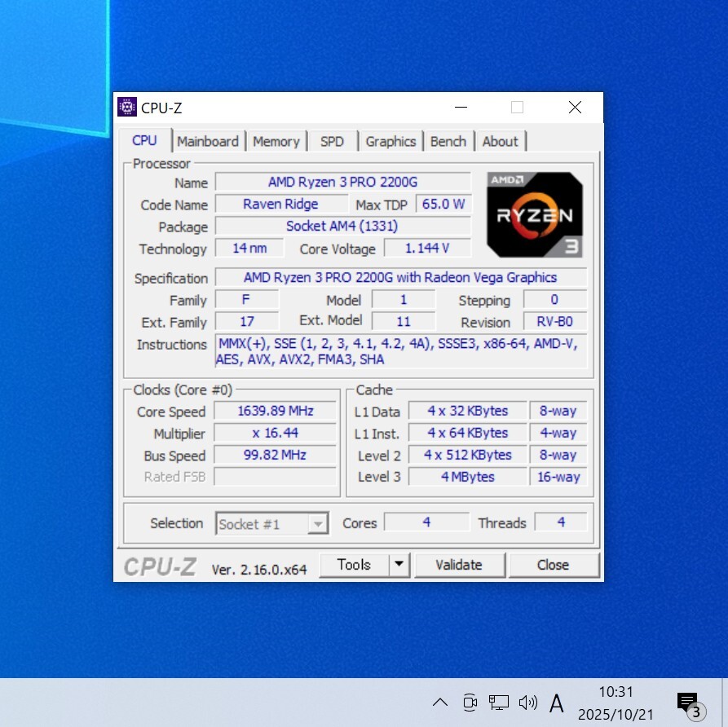Click the Close button at bottom right
Image resolution: width=728 pixels, height=727 pixels.
pos(553,565)
